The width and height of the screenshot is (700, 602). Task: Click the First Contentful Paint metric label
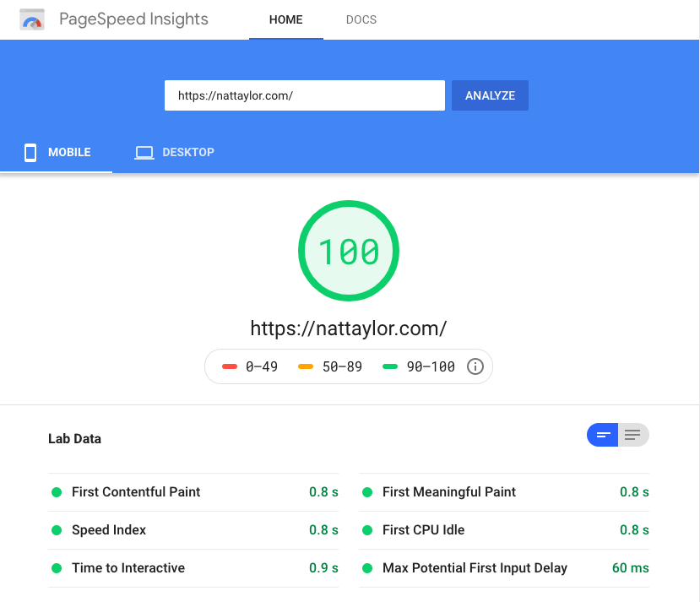136,491
